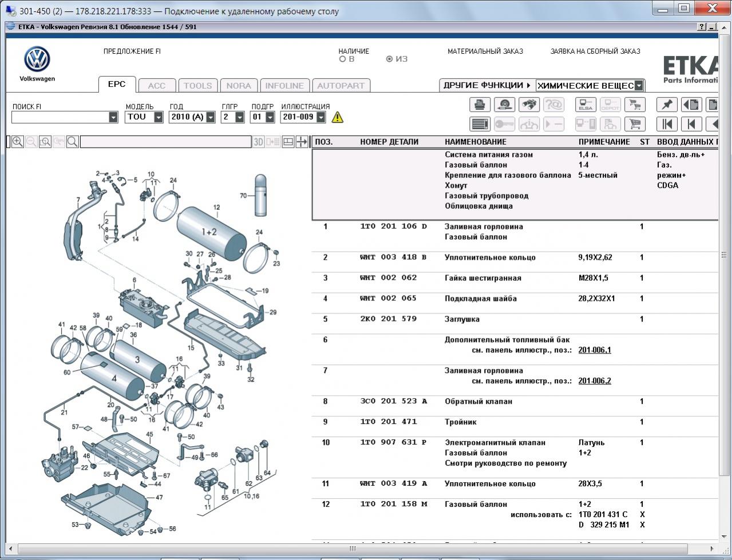732x560 pixels.
Task: Select the 'ИЗ' availability radio button
Action: point(390,59)
